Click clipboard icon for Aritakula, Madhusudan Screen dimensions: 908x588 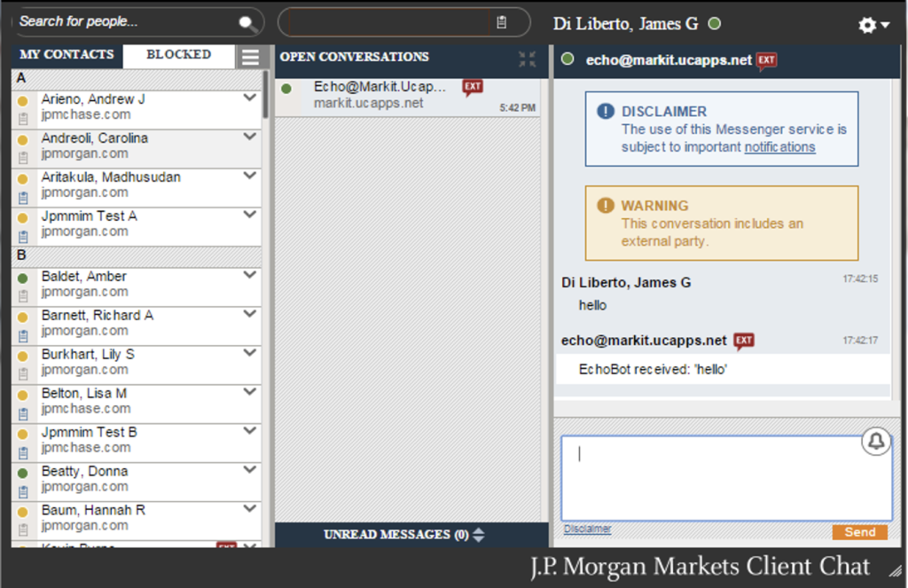pos(23,197)
